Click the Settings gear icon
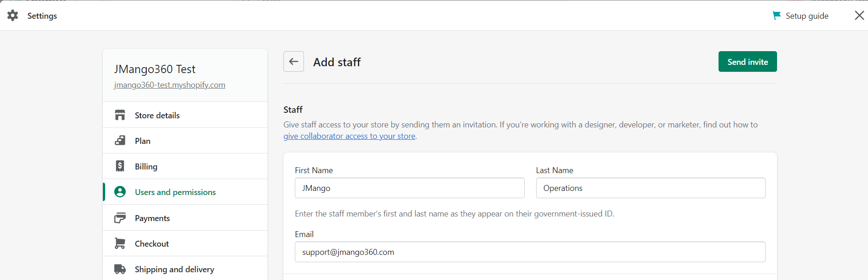The width and height of the screenshot is (868, 280). tap(13, 16)
